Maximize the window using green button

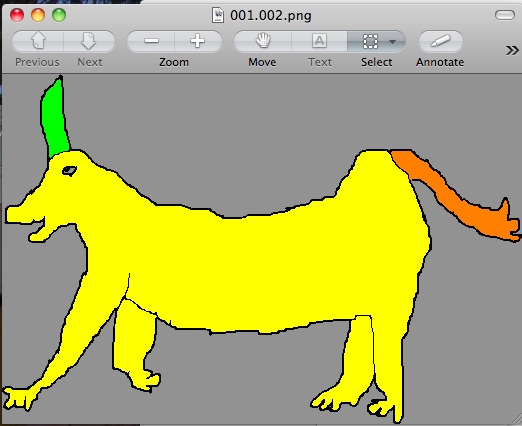pos(59,15)
